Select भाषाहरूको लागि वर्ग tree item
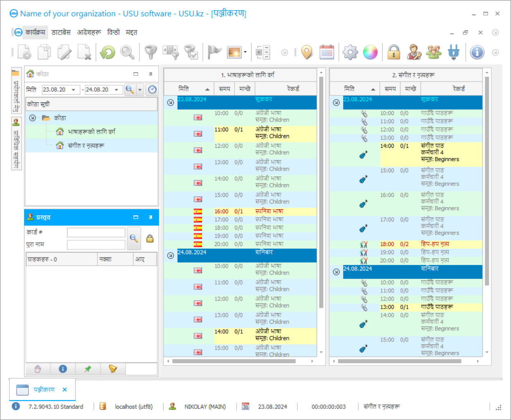The image size is (511, 420). (92, 132)
